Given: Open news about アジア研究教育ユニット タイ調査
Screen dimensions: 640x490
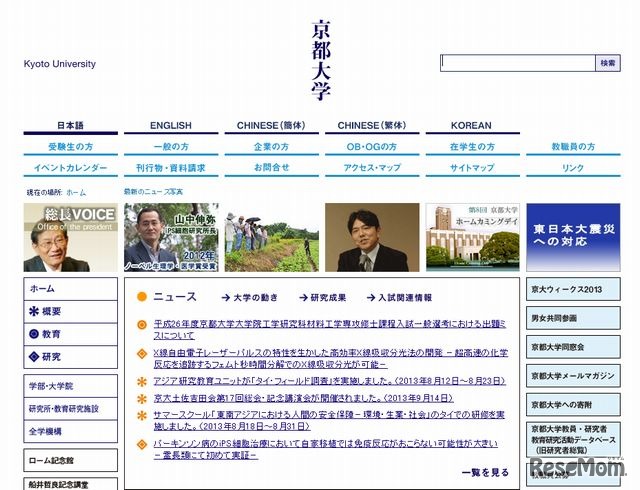Looking at the screenshot, I should click(329, 381).
